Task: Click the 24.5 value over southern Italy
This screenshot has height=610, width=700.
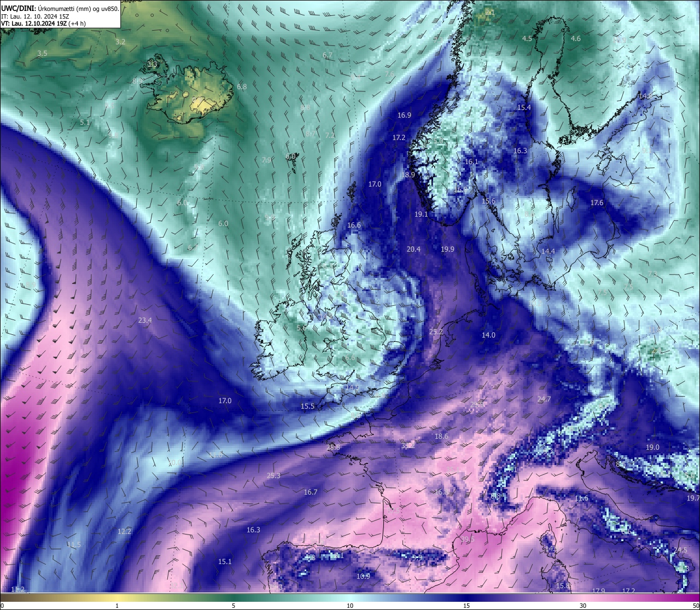Action: click(680, 550)
